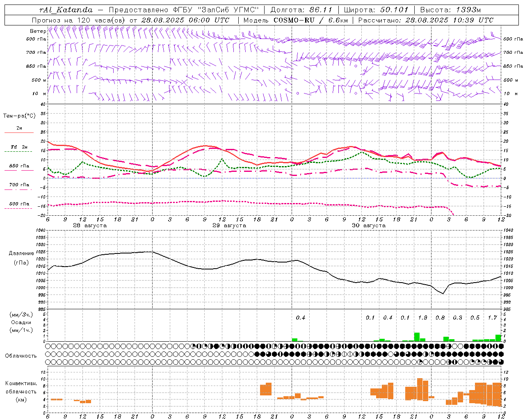The width and height of the screenshot is (525, 420).
Task: Click the Модель COSMO-RU / 6.6км text
Action: coord(295,20)
